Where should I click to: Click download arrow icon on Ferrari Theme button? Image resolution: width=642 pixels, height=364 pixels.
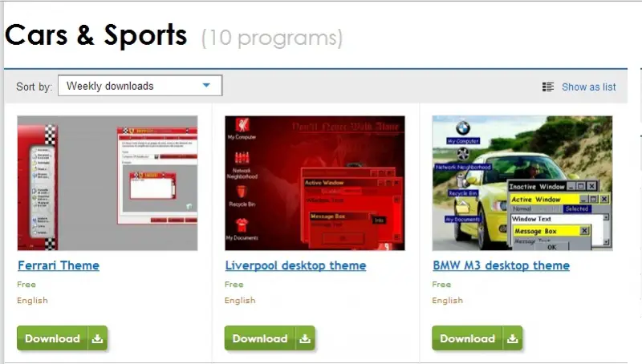[x=97, y=338]
